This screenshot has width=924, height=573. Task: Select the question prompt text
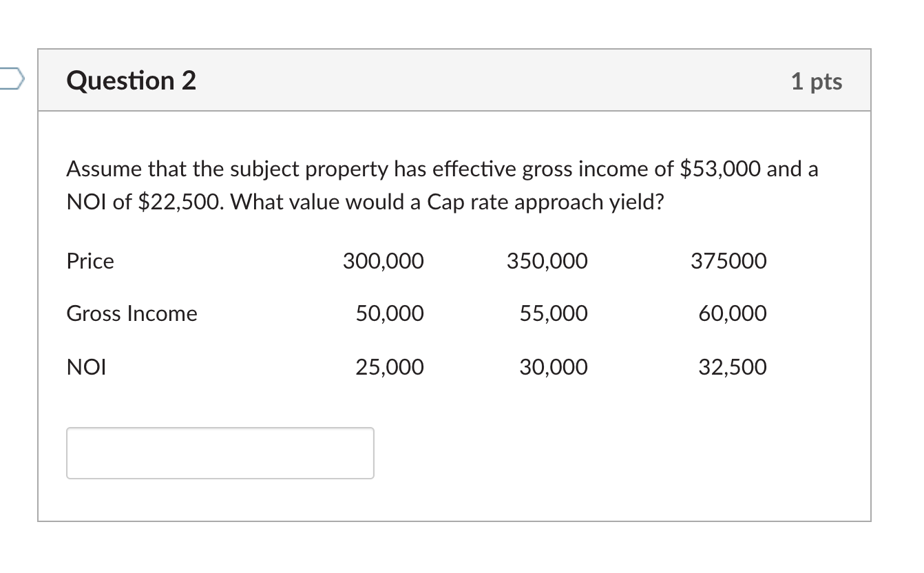click(441, 185)
